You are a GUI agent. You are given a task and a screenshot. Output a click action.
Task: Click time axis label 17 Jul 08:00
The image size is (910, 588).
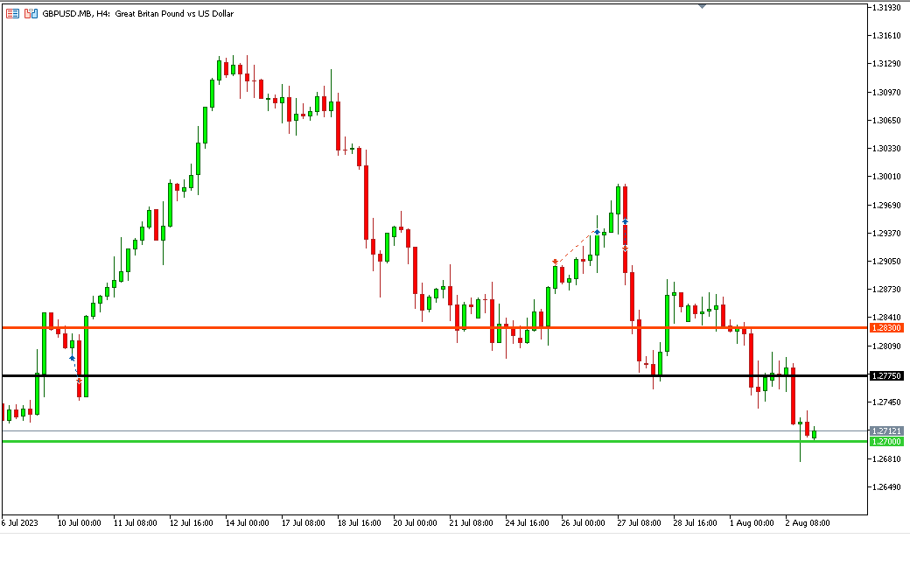pyautogui.click(x=303, y=523)
